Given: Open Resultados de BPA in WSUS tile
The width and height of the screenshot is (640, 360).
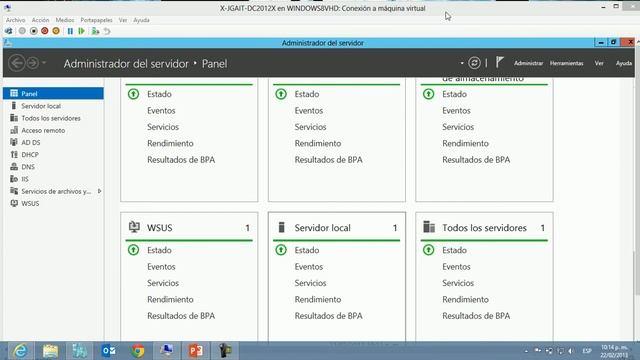Looking at the screenshot, I should coord(181,316).
